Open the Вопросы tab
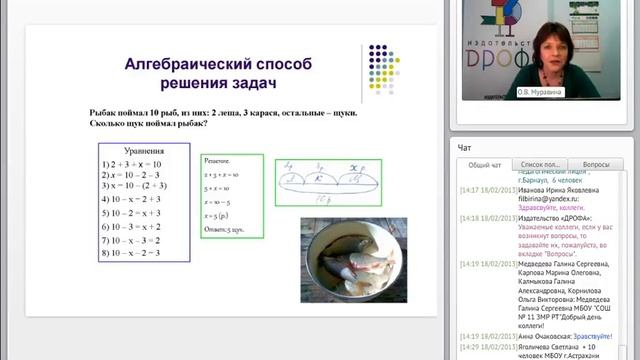This screenshot has height=360, width=640. click(596, 164)
